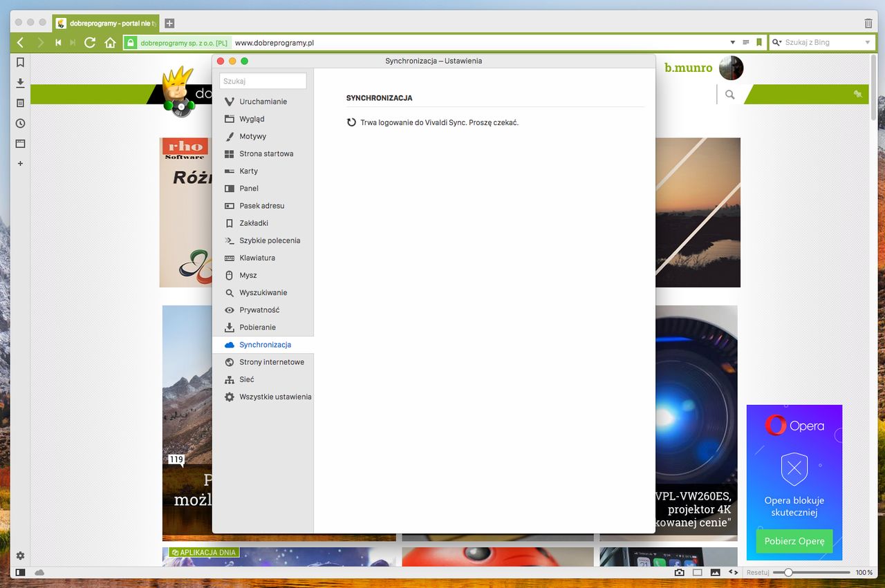Go to the home page via house icon
This screenshot has height=588, width=885.
110,42
